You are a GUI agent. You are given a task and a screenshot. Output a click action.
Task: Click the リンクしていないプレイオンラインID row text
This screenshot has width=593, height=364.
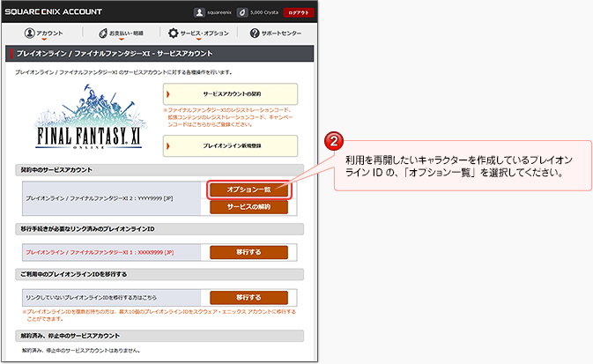coord(91,297)
